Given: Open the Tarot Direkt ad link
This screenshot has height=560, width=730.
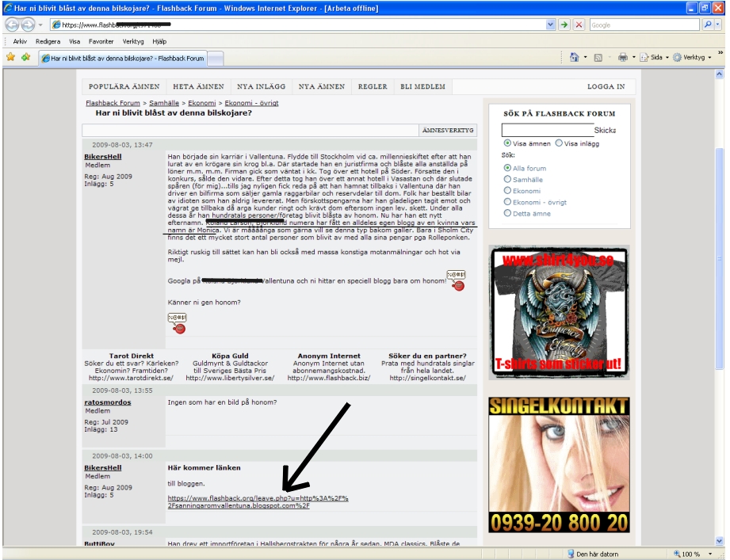Looking at the screenshot, I should [x=132, y=367].
